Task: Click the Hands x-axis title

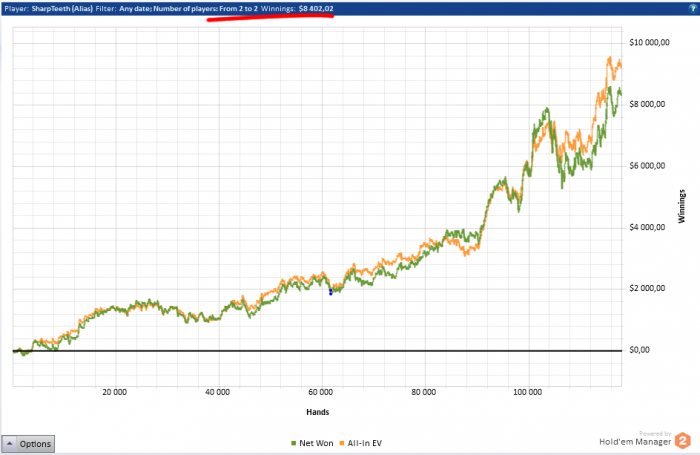Action: tap(317, 412)
